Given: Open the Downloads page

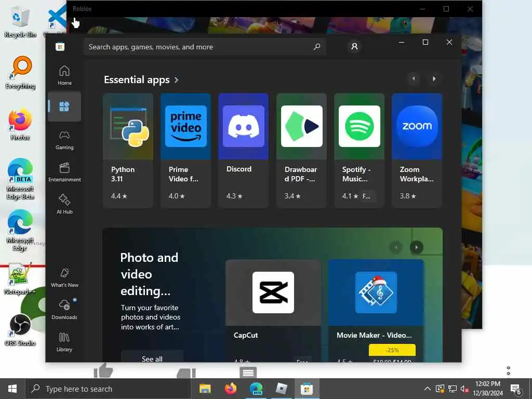Looking at the screenshot, I should tap(64, 310).
